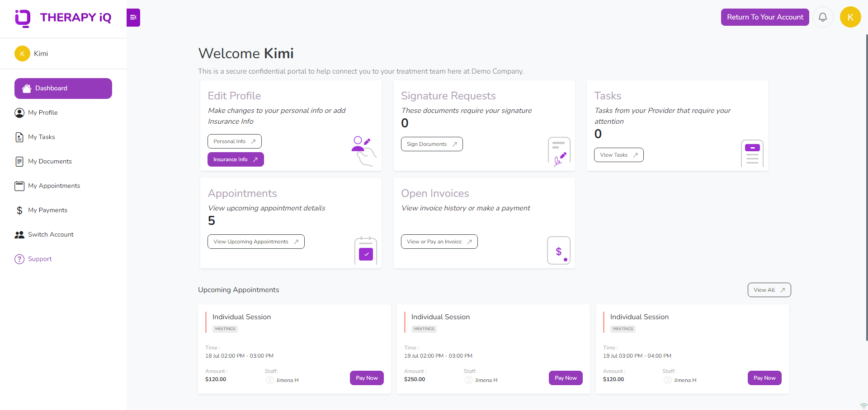Switch to the Dashboard section

coord(63,88)
